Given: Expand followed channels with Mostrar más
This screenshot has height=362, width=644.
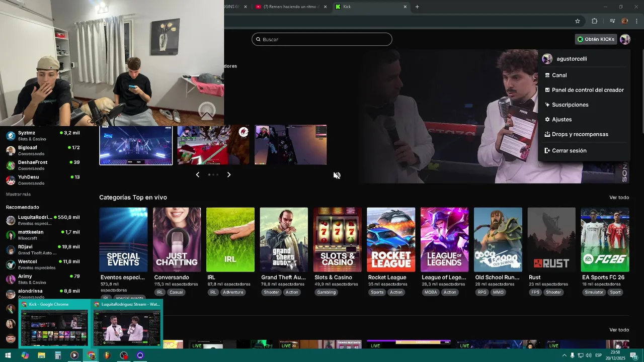Looking at the screenshot, I should click(x=18, y=194).
